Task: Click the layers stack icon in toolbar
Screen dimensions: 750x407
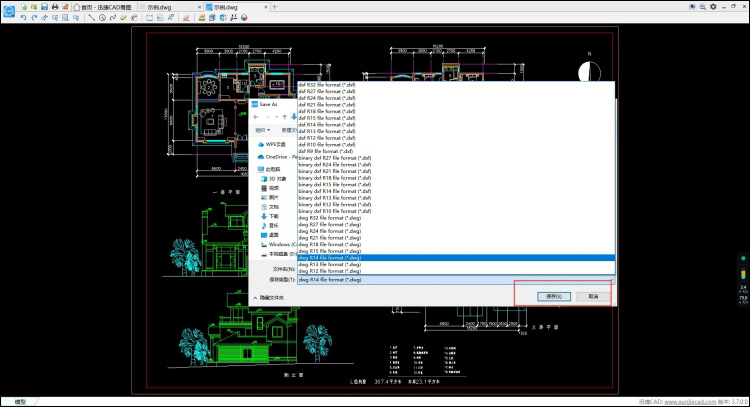Action: coord(212,18)
